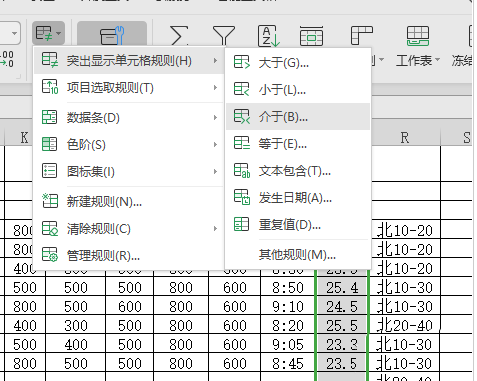
Task: Click the 文本包含(T) text contains icon
Action: 242,170
